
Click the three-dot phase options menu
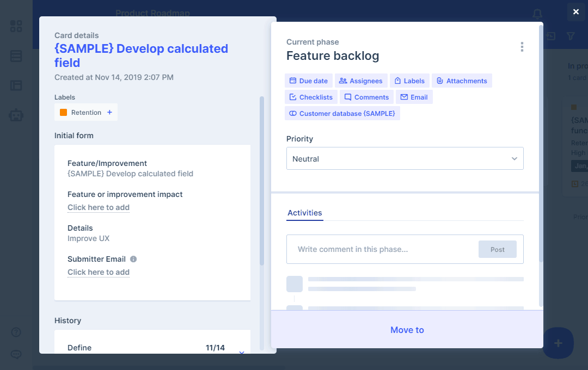(x=522, y=47)
